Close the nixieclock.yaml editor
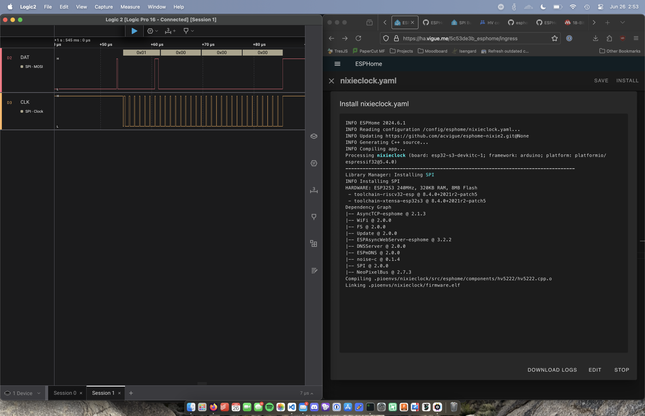Screen dimensions: 645x416 (x=332, y=81)
